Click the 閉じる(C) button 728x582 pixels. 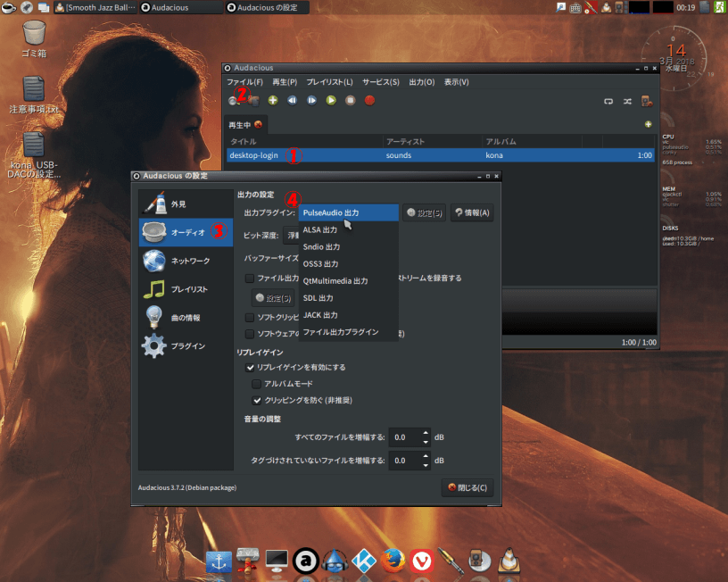[x=467, y=487]
